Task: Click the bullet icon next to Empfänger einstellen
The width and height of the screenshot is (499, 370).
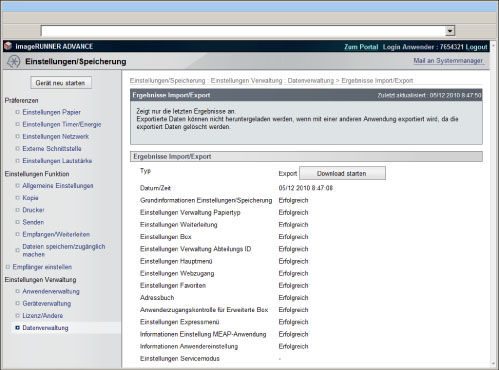Action: click(8, 267)
